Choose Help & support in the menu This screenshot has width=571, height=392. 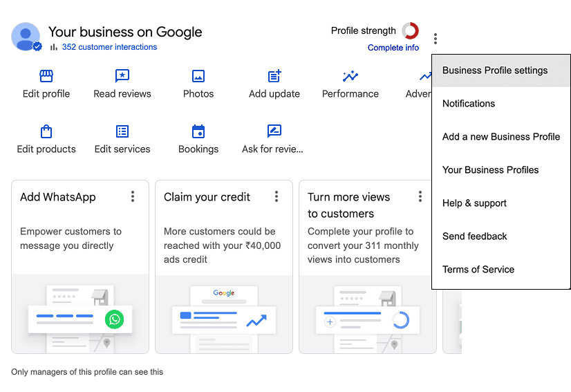(x=501, y=203)
